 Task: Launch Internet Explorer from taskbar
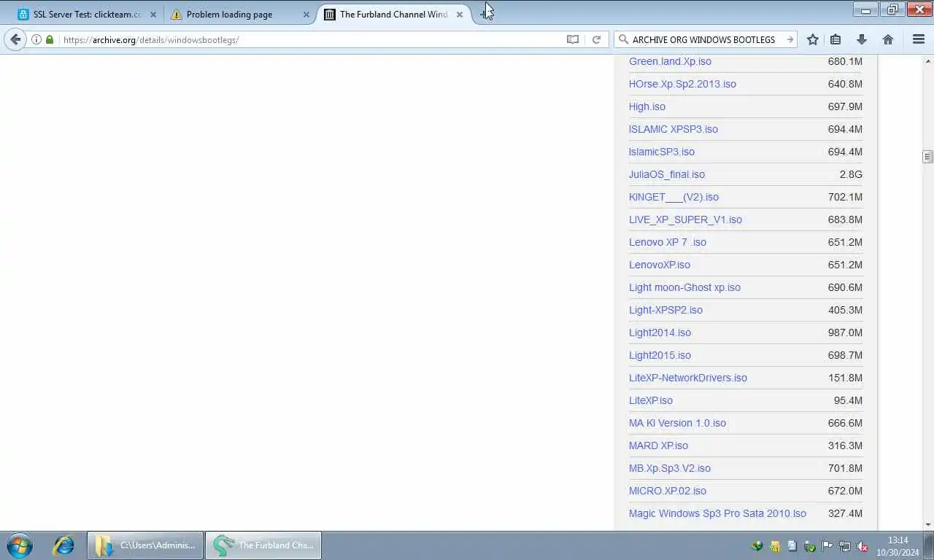(x=63, y=545)
